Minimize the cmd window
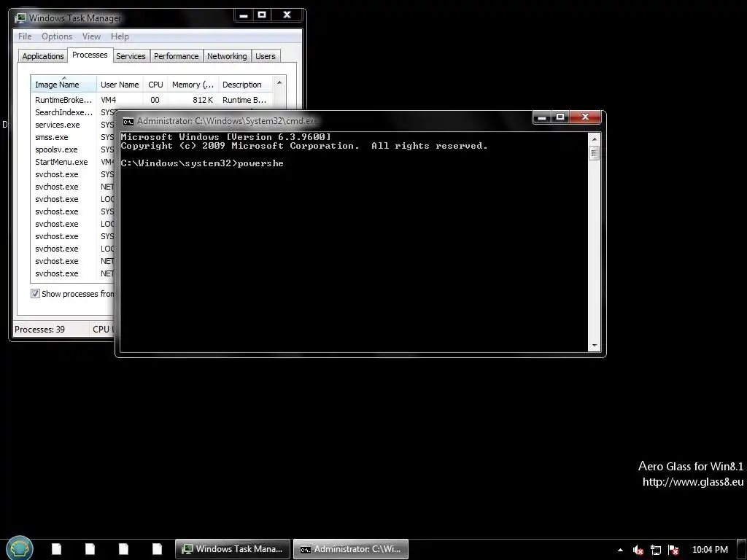The height and width of the screenshot is (560, 747). (542, 117)
